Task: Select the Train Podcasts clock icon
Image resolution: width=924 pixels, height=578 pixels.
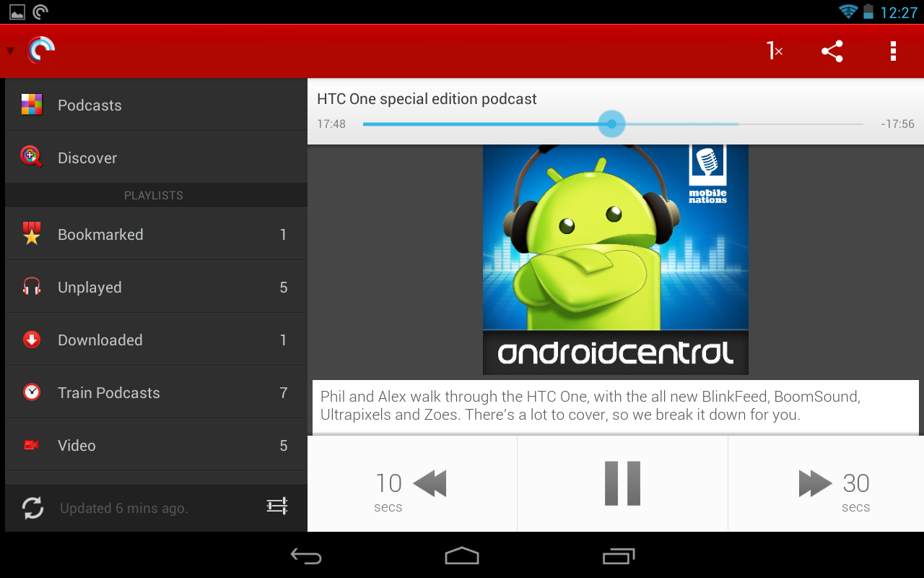Action: tap(32, 392)
